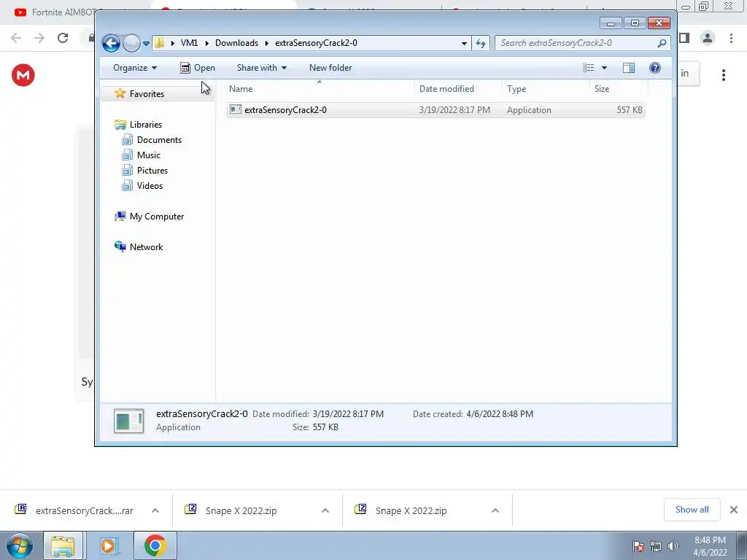
Task: Click the red MEGA logo on page
Action: tap(23, 75)
